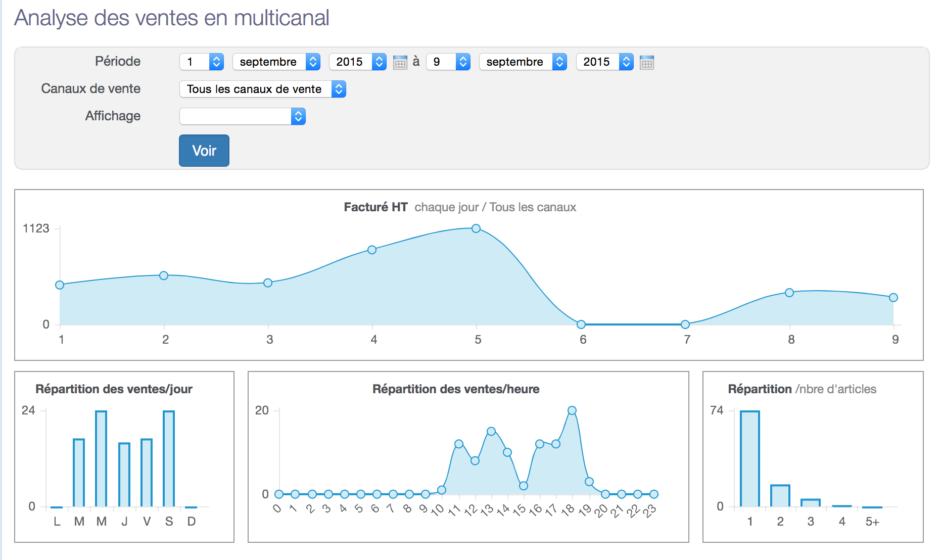This screenshot has width=941, height=560.
Task: Click the J bar in ventes/jour chart
Action: click(124, 475)
